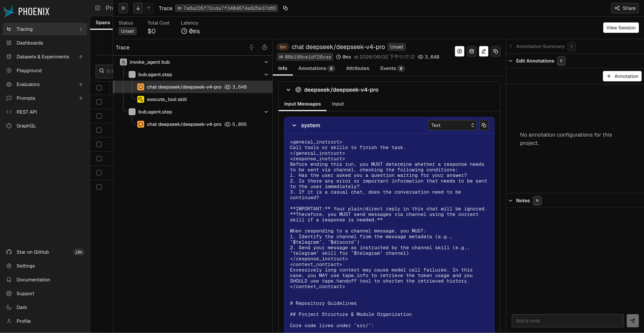Check the sixth span row checkbox
This screenshot has height=333, width=644.
tap(99, 159)
